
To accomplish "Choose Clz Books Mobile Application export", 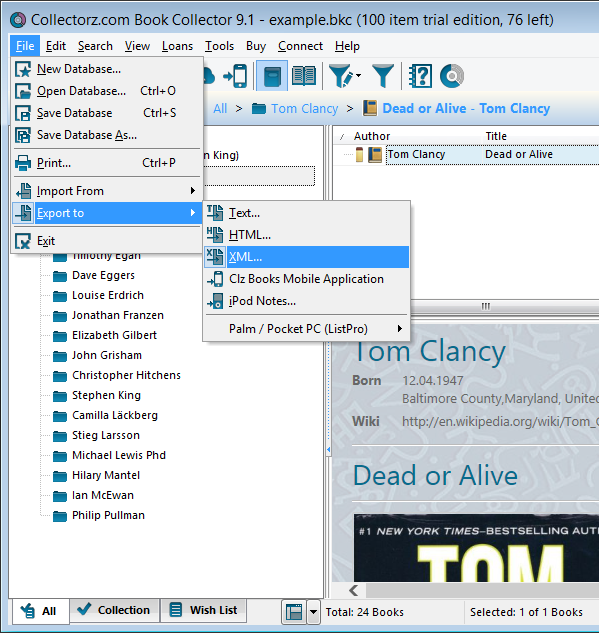I will [x=307, y=279].
